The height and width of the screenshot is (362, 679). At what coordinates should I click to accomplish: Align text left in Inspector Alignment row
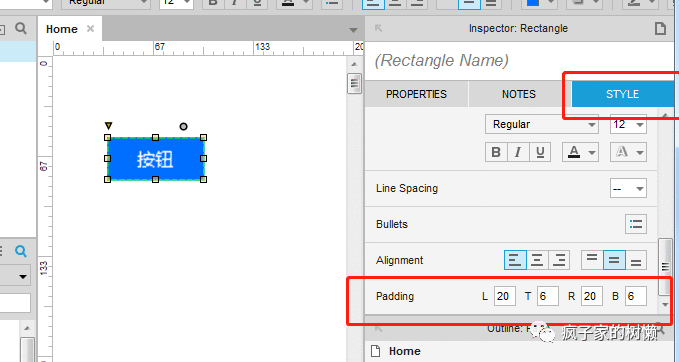click(515, 260)
